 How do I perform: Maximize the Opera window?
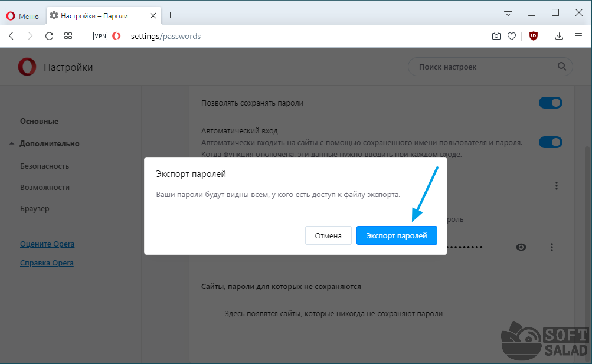[555, 12]
